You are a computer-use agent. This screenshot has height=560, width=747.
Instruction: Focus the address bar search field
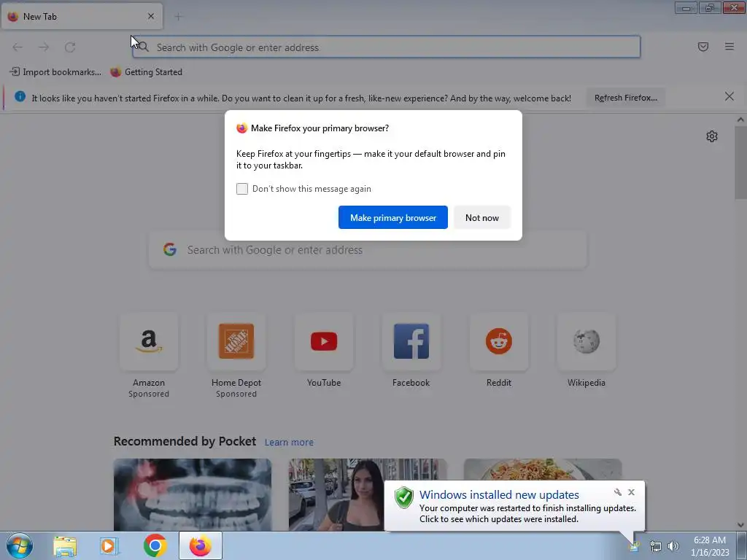pyautogui.click(x=387, y=47)
